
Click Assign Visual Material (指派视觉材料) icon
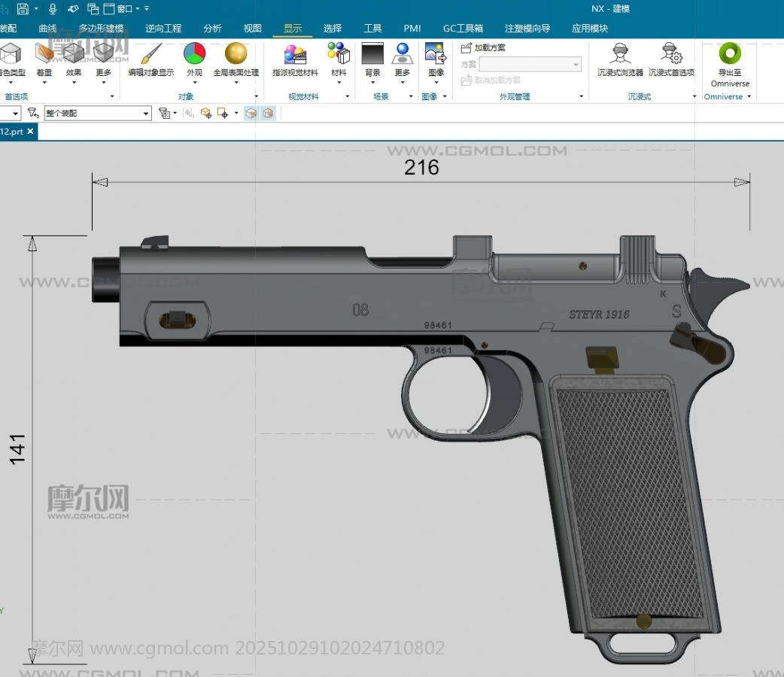[295, 54]
